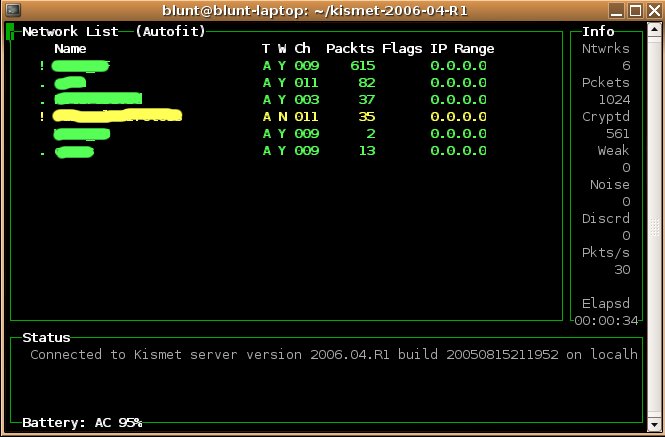Open the window menu icon in title bar
The width and height of the screenshot is (665, 437).
(11, 10)
